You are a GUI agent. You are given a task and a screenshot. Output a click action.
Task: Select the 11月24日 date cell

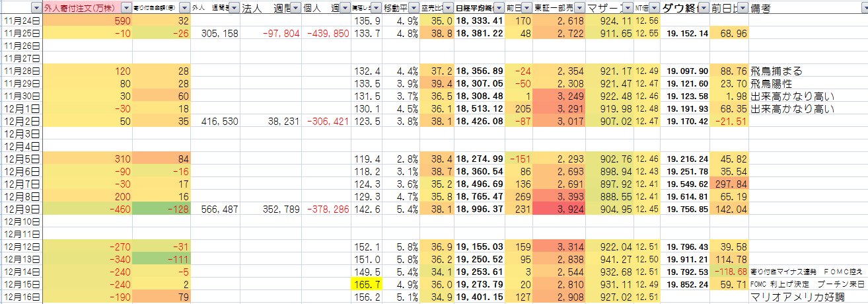(x=22, y=20)
